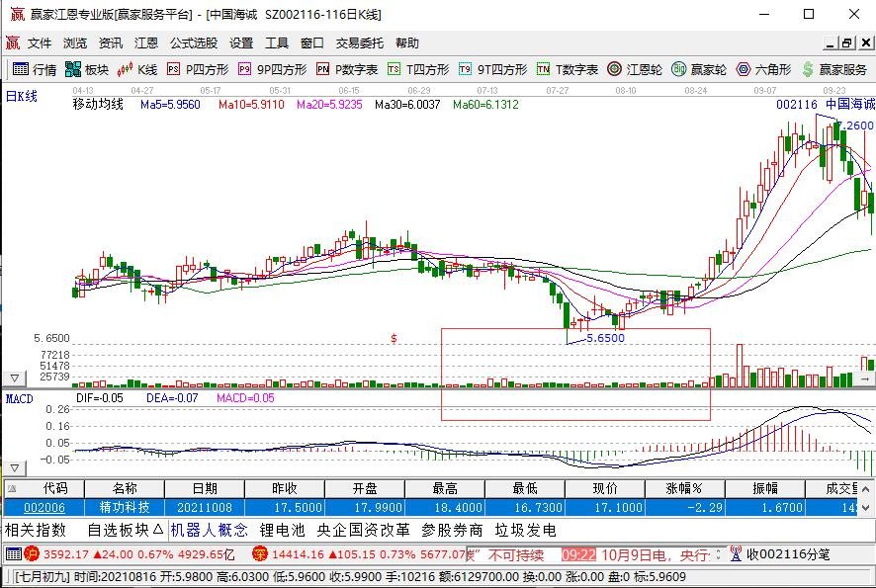Click the MACD panel label
This screenshot has height=588, width=876.
pos(19,398)
